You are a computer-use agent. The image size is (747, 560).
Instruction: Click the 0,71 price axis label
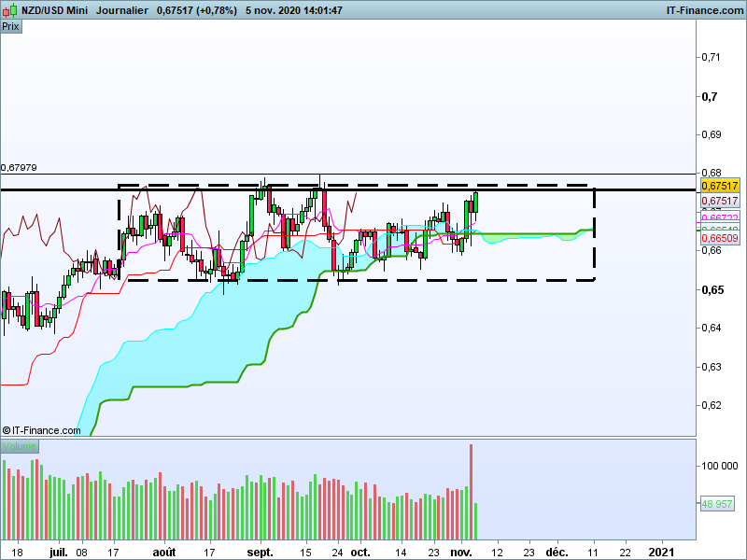[x=711, y=57]
